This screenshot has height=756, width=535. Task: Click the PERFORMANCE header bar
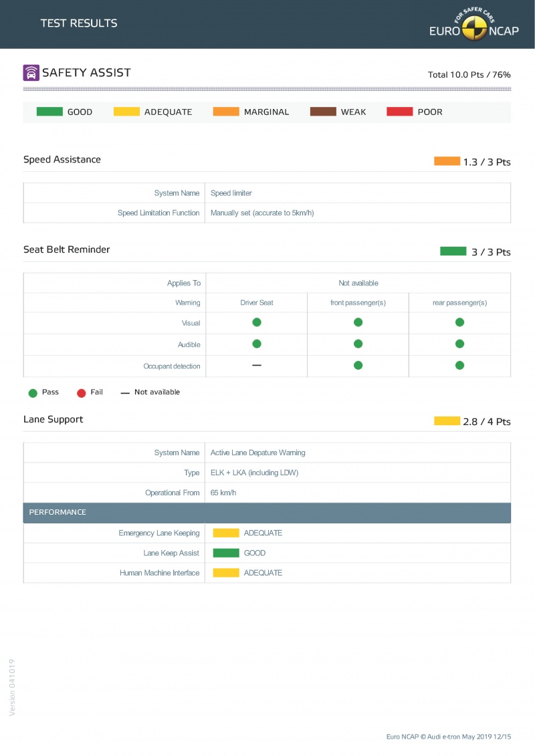pos(267,513)
